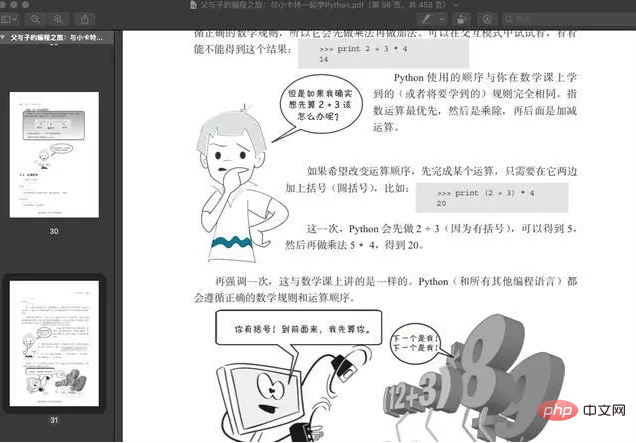Click the PDF file icon in title bar
Image resolution: width=636 pixels, height=443 pixels.
[194, 5]
